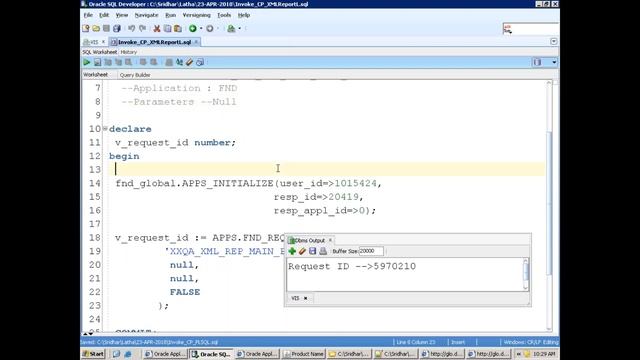Open the Tools menu

coord(224,15)
